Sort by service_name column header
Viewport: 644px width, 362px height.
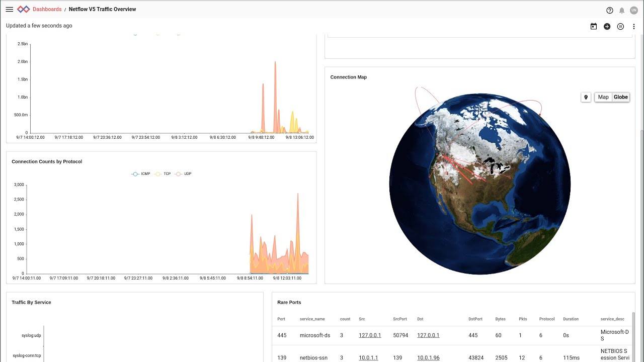312,319
